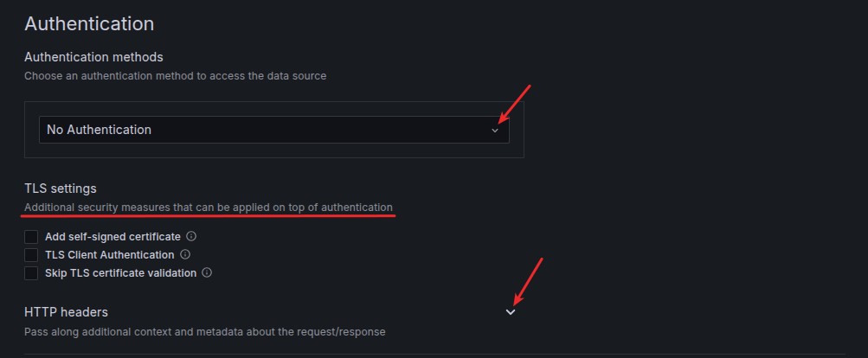
Task: Click the Skip TLS certificate validation label
Action: coord(120,273)
